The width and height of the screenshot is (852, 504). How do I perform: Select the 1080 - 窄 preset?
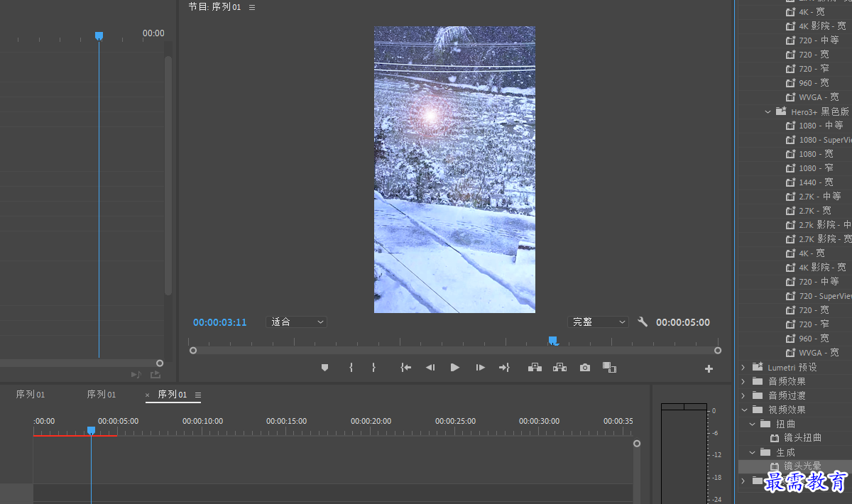(816, 168)
